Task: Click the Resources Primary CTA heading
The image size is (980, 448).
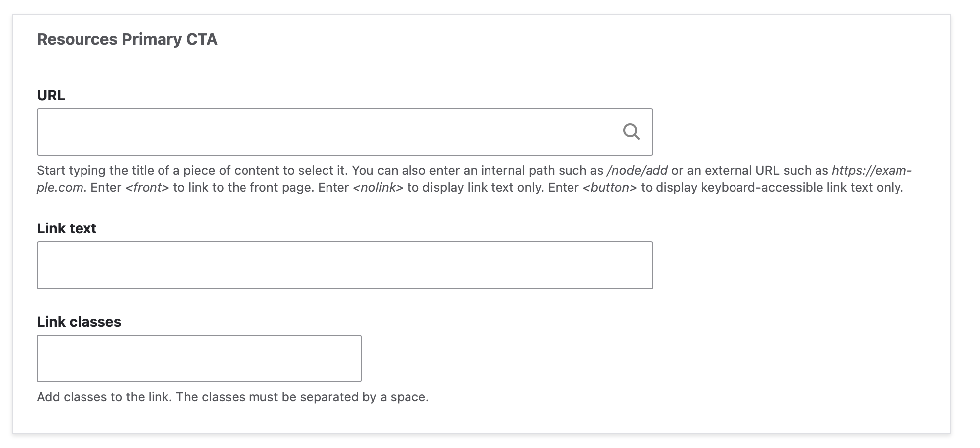Action: click(x=127, y=39)
